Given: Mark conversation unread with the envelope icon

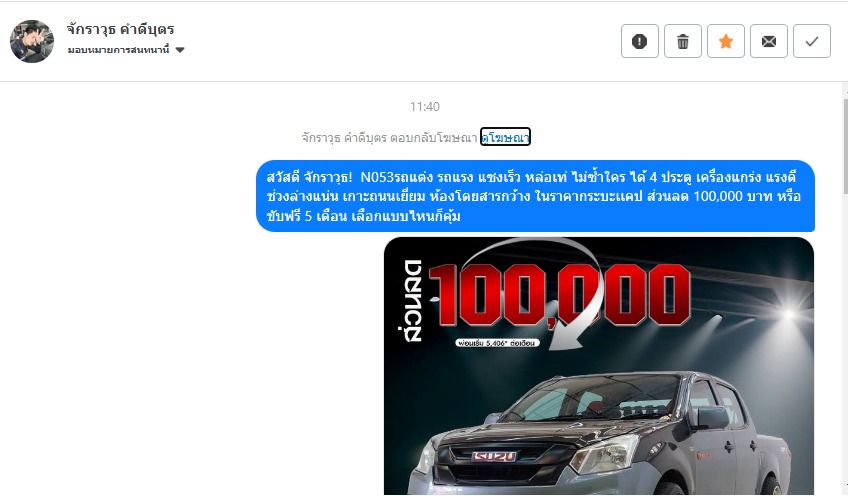Looking at the screenshot, I should point(768,41).
